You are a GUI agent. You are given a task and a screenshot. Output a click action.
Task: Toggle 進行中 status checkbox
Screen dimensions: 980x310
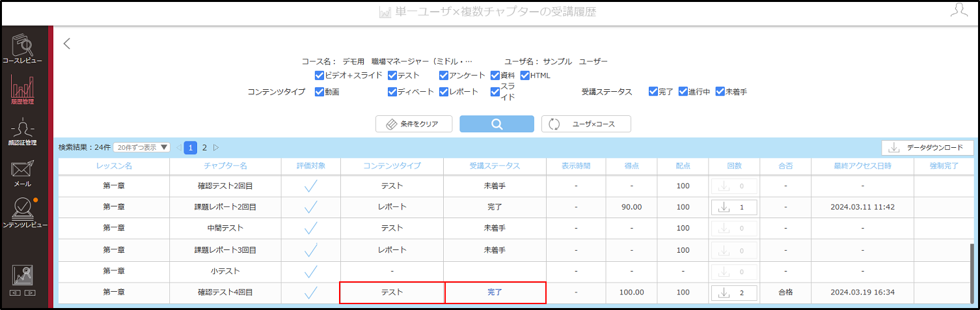coord(683,92)
